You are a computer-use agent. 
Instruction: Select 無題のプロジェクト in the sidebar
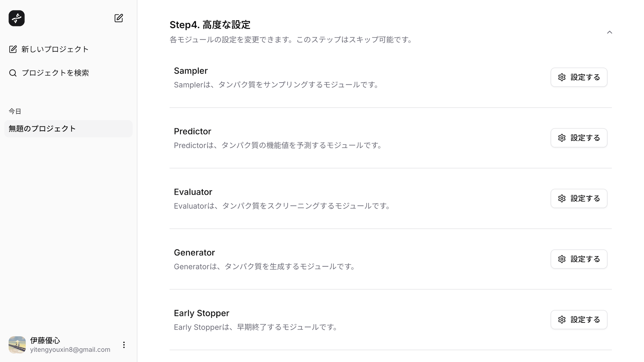coord(42,128)
